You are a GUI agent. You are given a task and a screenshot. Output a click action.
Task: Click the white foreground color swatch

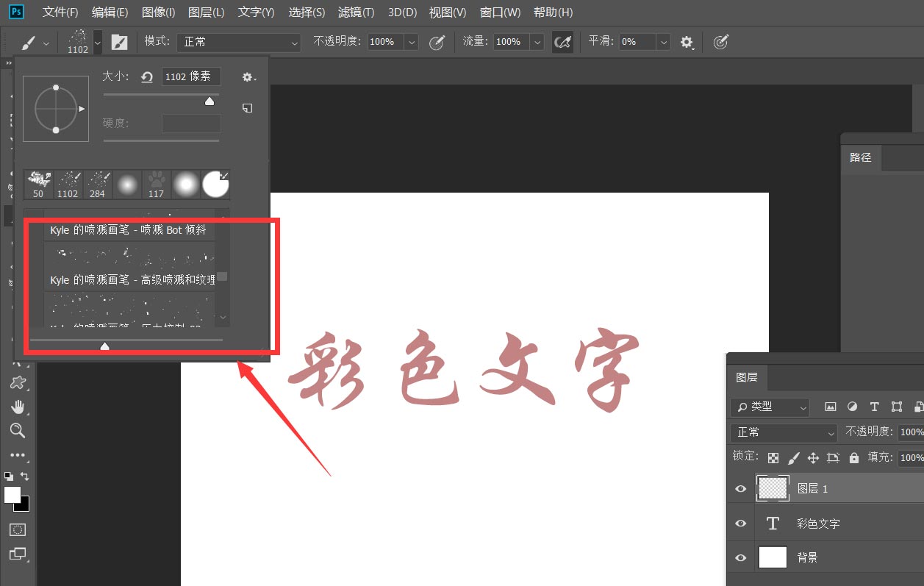[x=12, y=494]
